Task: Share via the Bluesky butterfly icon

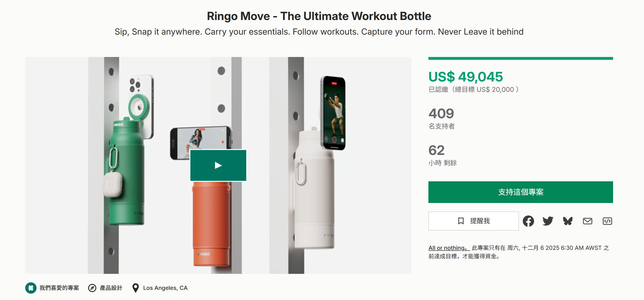Action: [x=568, y=221]
